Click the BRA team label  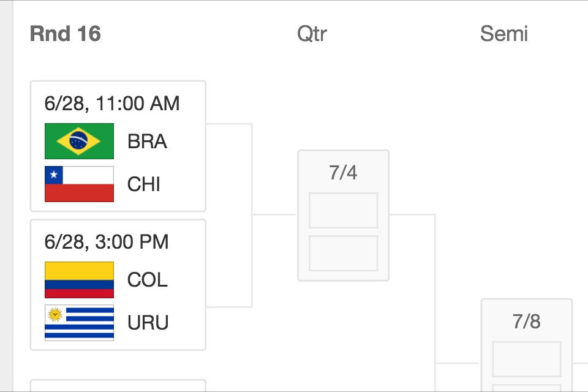[147, 142]
